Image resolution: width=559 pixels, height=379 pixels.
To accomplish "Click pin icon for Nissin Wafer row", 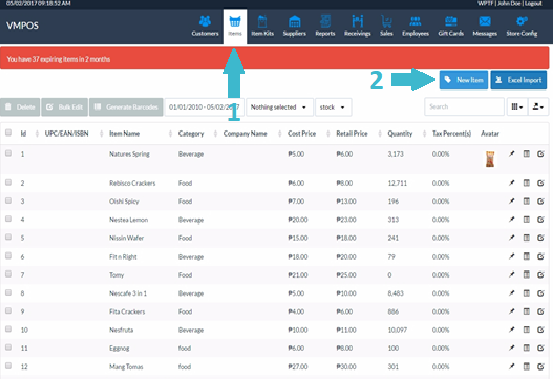I will pyautogui.click(x=512, y=237).
